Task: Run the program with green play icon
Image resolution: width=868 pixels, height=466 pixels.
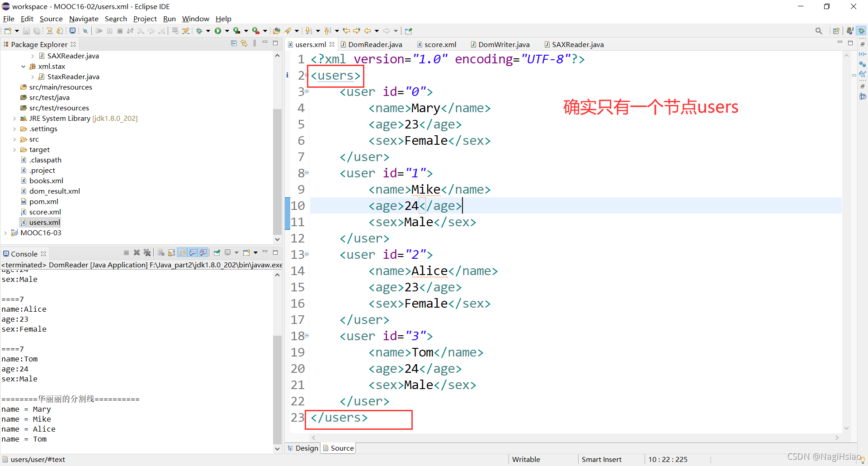Action: tap(218, 31)
